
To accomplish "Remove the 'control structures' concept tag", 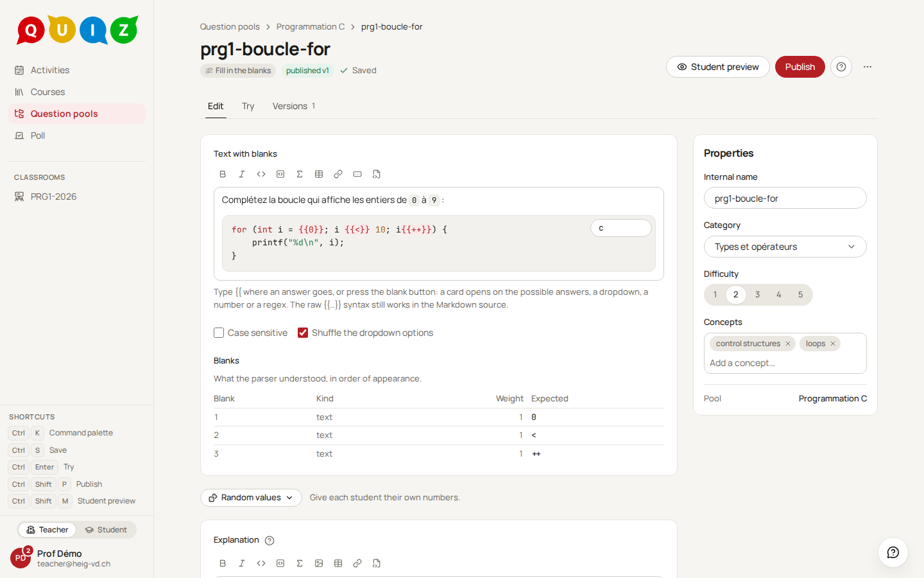I will 788,344.
